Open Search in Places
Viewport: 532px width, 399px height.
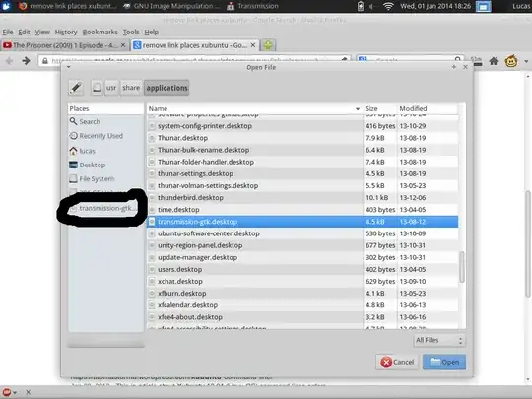[x=105, y=121]
